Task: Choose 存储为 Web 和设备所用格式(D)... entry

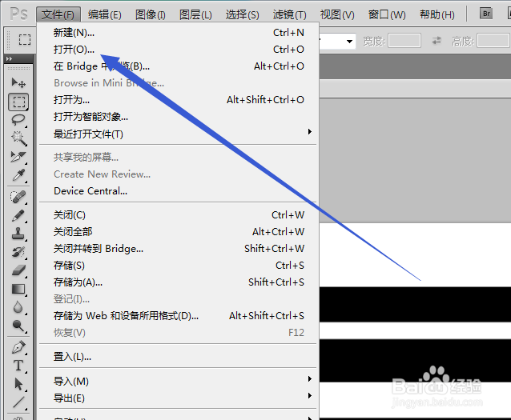Action: 178,316
